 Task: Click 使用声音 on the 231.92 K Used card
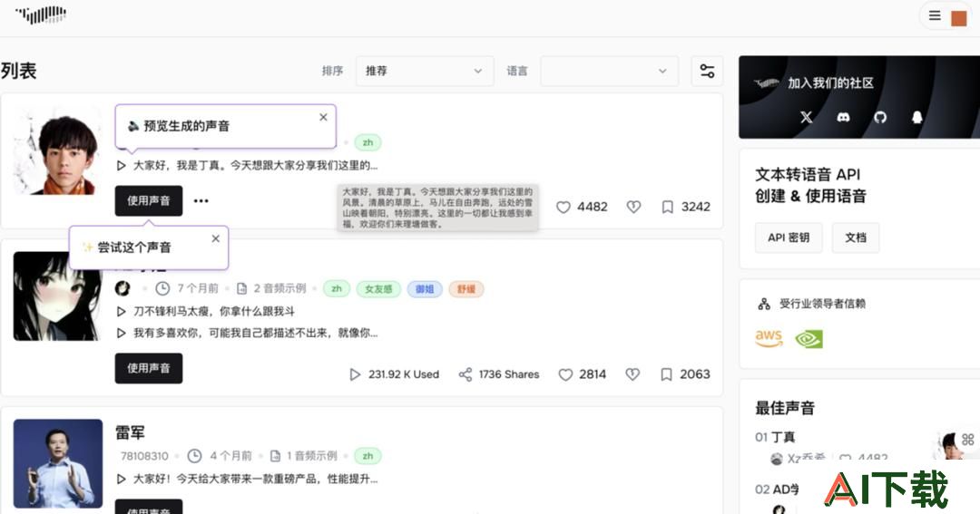149,368
